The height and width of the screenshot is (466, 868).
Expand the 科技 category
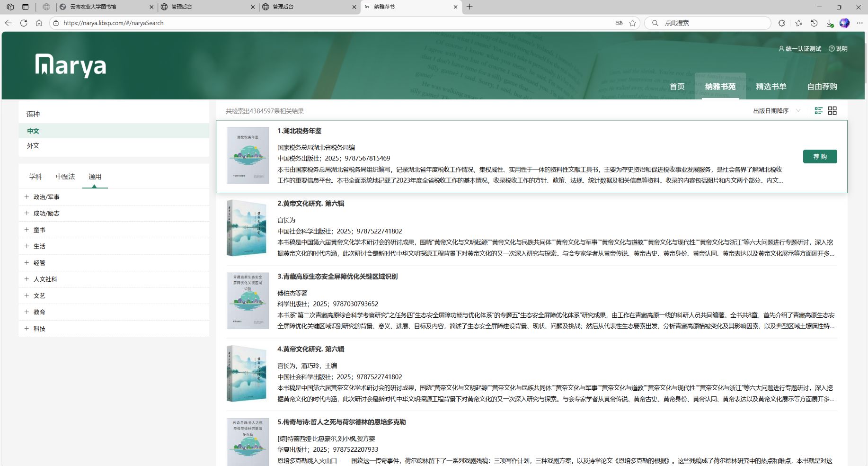coord(27,328)
